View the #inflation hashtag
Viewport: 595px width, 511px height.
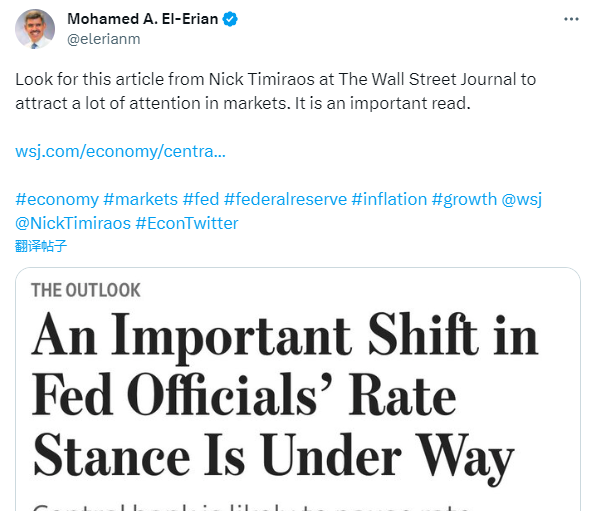[x=389, y=199]
